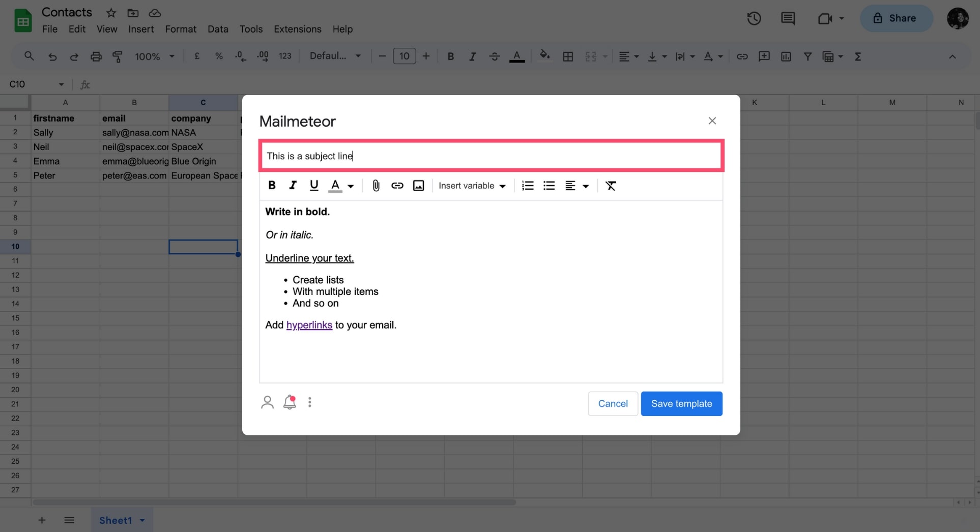Open the font family dropdown
The width and height of the screenshot is (980, 532).
[335, 56]
